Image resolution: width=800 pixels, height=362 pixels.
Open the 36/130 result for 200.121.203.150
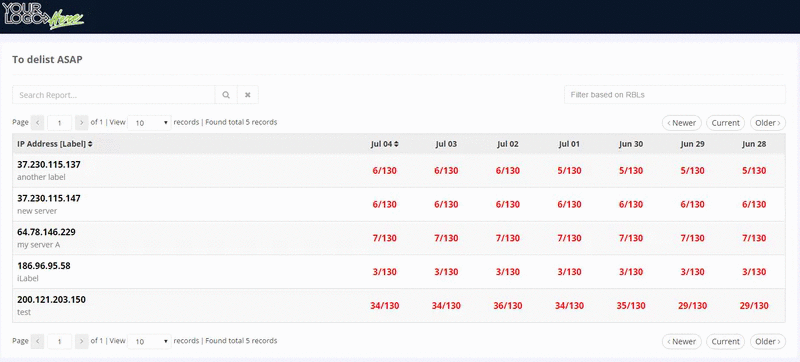pos(508,306)
